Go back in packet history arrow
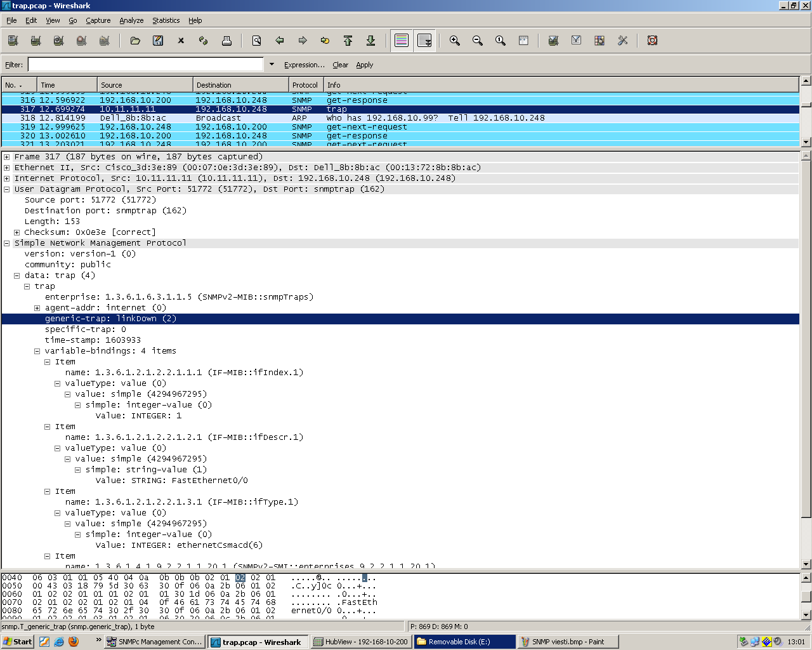This screenshot has width=812, height=650. [x=280, y=41]
